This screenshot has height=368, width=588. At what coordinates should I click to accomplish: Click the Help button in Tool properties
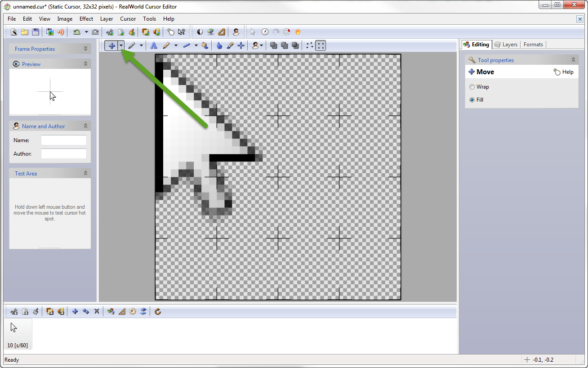coord(563,72)
